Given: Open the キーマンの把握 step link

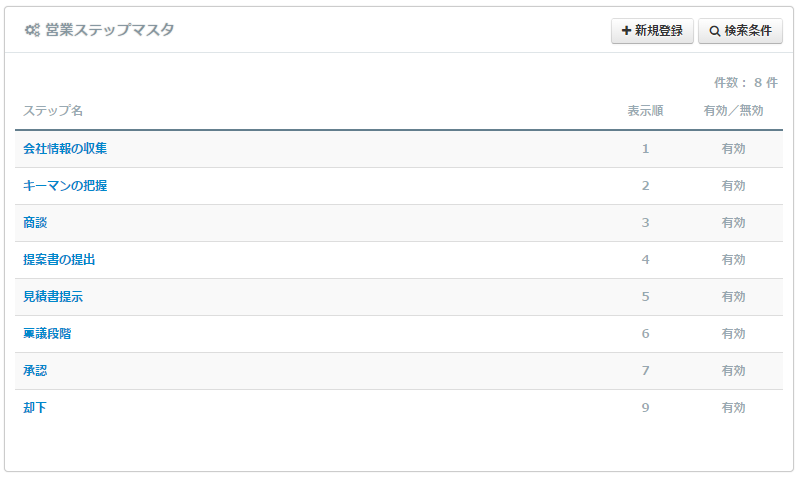Looking at the screenshot, I should [65, 186].
